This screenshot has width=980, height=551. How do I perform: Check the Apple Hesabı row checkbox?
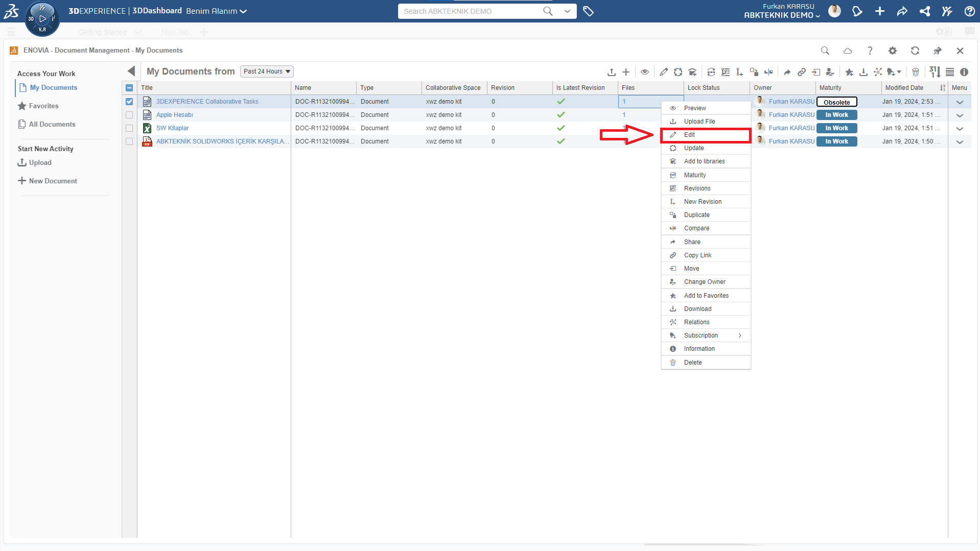click(129, 115)
